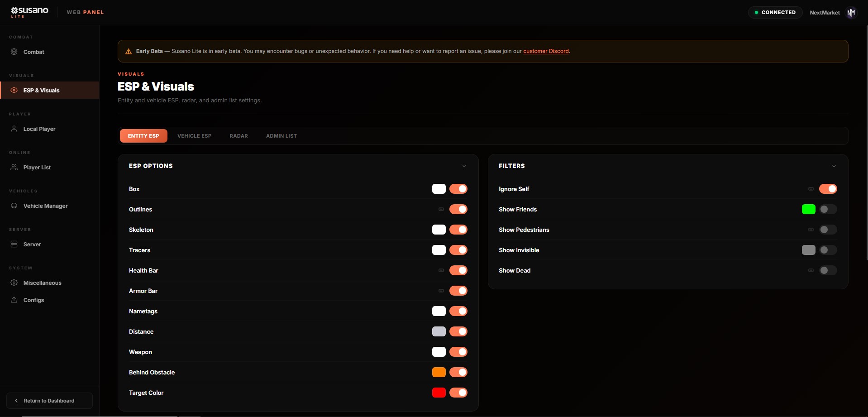The image size is (868, 417).
Task: Click Return to Dashboard button
Action: tap(49, 401)
